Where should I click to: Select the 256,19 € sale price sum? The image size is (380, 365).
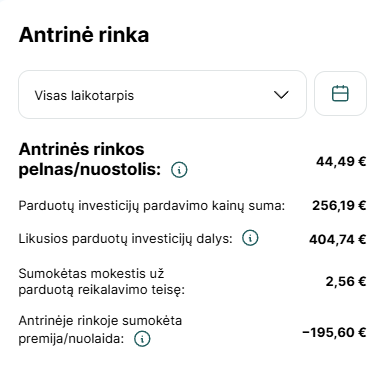(339, 205)
